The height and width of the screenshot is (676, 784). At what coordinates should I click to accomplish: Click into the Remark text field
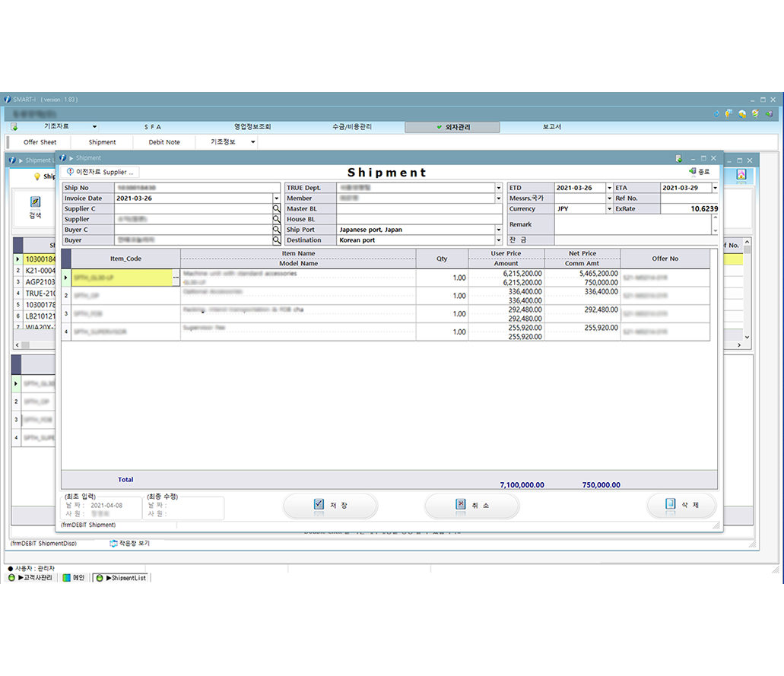(633, 224)
